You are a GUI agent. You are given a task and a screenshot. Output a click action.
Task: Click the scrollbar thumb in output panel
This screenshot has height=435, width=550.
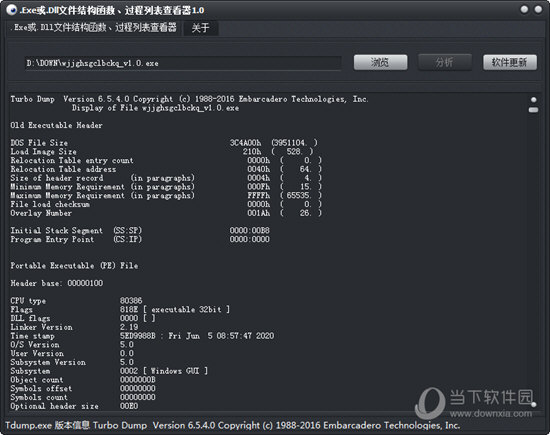[x=533, y=110]
